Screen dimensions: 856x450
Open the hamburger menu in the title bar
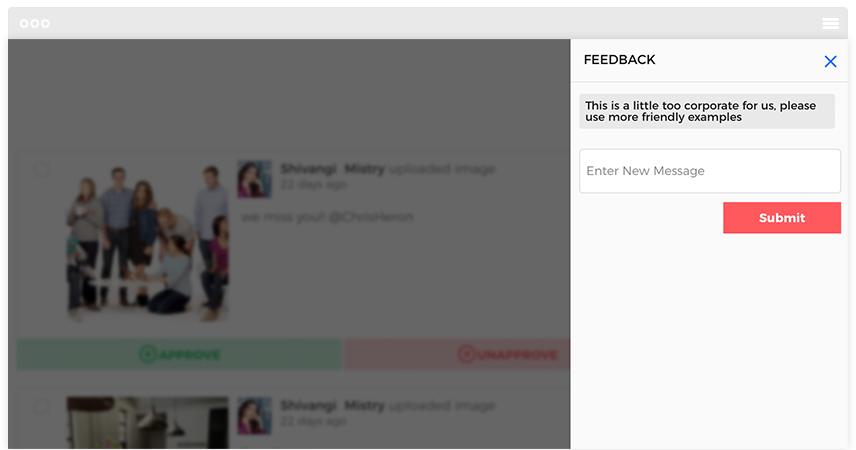click(x=830, y=23)
